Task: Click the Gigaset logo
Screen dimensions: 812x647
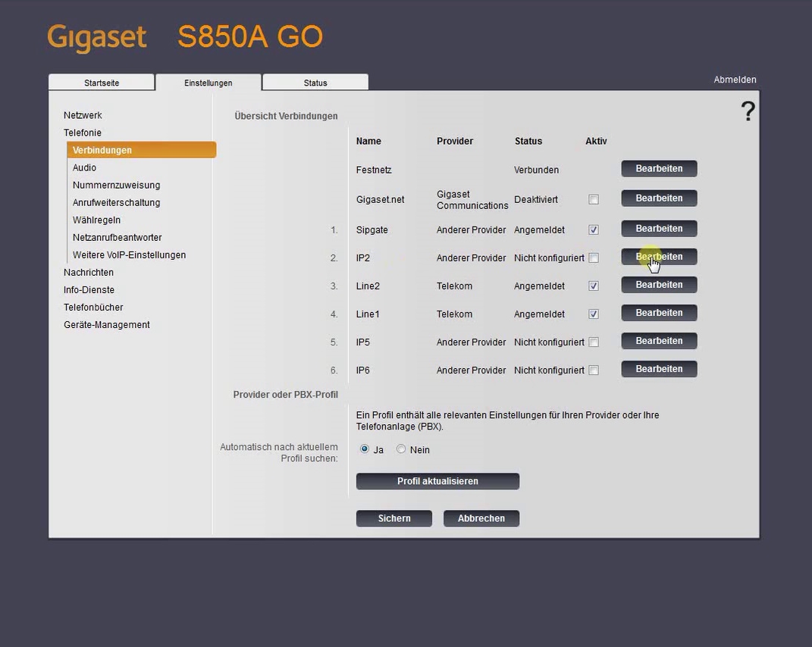Action: [96, 36]
